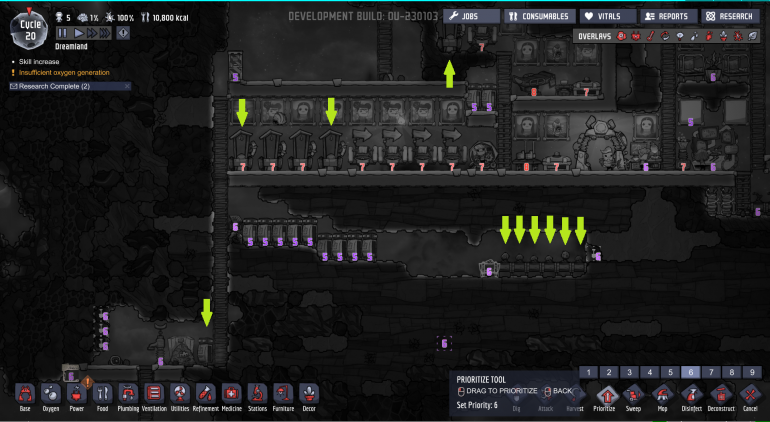This screenshot has height=422, width=770.
Task: Set priority level to 4
Action: tap(650, 372)
